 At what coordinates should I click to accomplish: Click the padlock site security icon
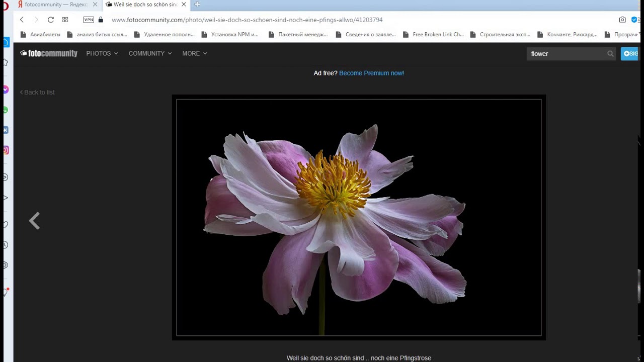[101, 20]
